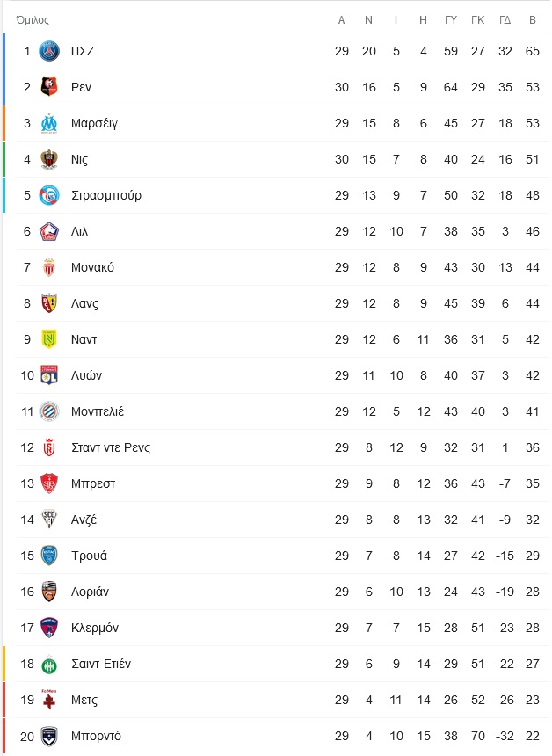552x756 pixels.
Task: Click the Σαιντ-Ετιέν green crest
Action: [x=49, y=664]
